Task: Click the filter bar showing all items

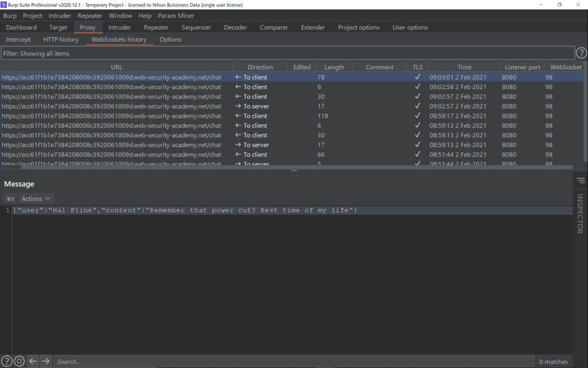Action: coord(288,53)
